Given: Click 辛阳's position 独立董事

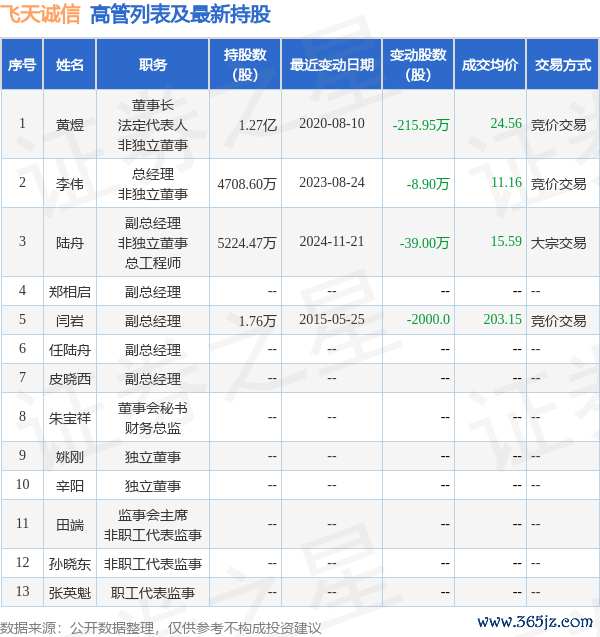Looking at the screenshot, I should [153, 486].
